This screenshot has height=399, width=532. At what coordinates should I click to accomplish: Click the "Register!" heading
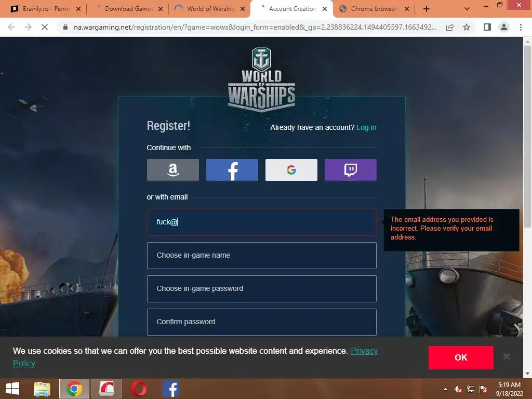point(168,126)
